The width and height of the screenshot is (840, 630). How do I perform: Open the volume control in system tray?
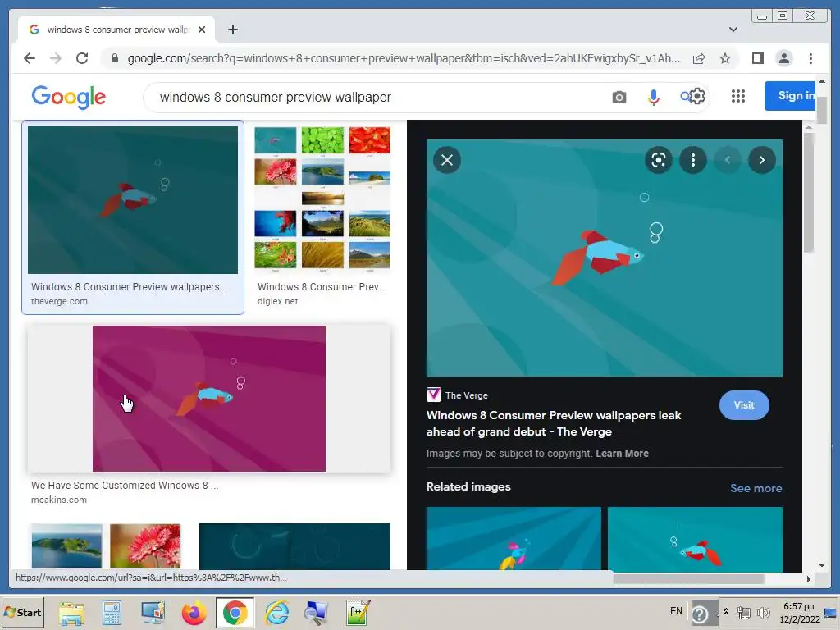pyautogui.click(x=764, y=612)
